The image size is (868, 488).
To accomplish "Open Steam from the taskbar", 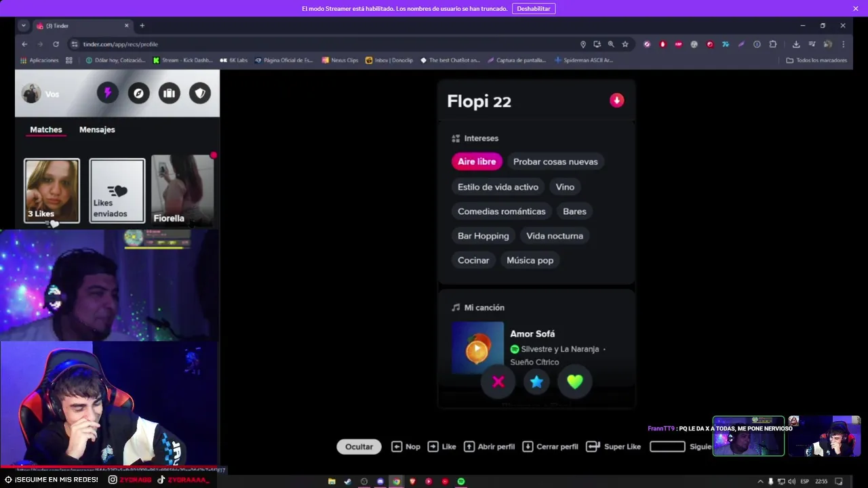I will click(x=348, y=481).
